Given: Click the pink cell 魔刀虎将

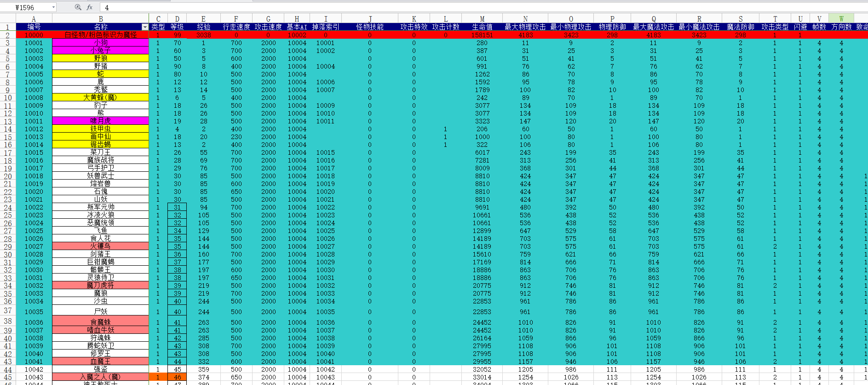Looking at the screenshot, I should click(101, 286).
